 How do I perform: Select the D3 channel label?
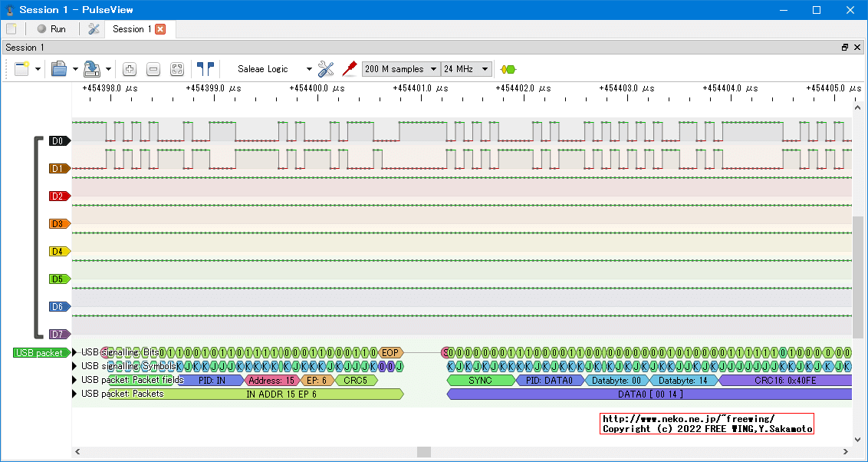[59, 224]
